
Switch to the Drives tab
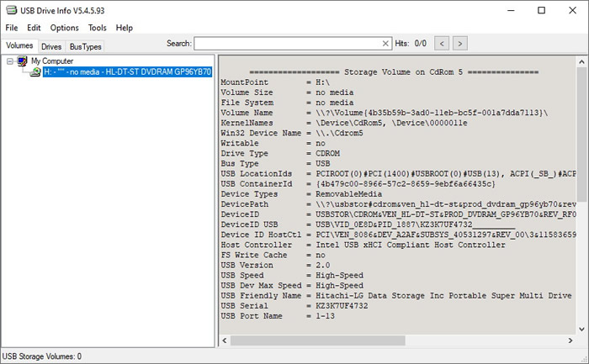(x=51, y=46)
